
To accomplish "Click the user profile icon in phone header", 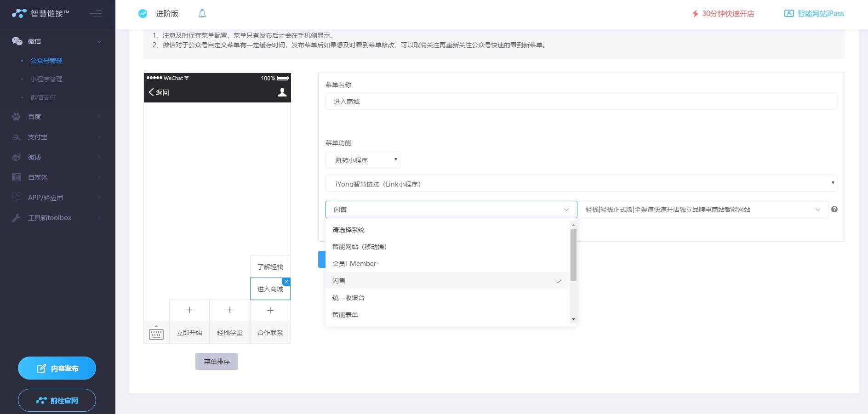I will [x=282, y=92].
